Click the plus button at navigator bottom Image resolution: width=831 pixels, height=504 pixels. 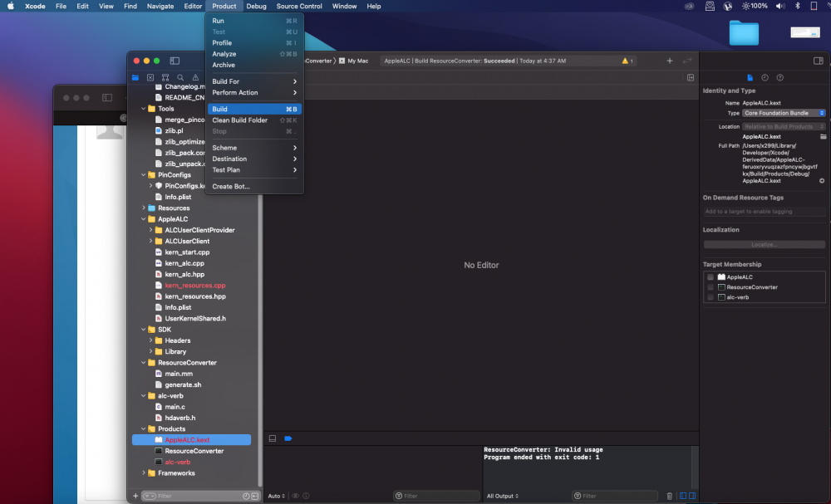pos(135,496)
